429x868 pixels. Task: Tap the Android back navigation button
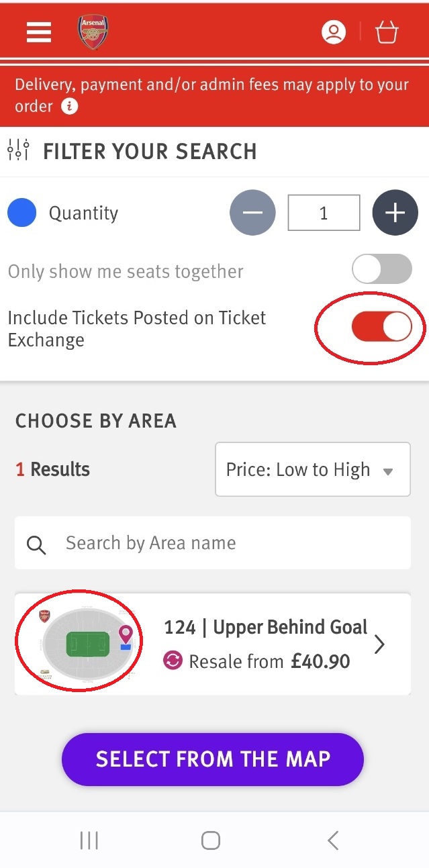coord(333,840)
